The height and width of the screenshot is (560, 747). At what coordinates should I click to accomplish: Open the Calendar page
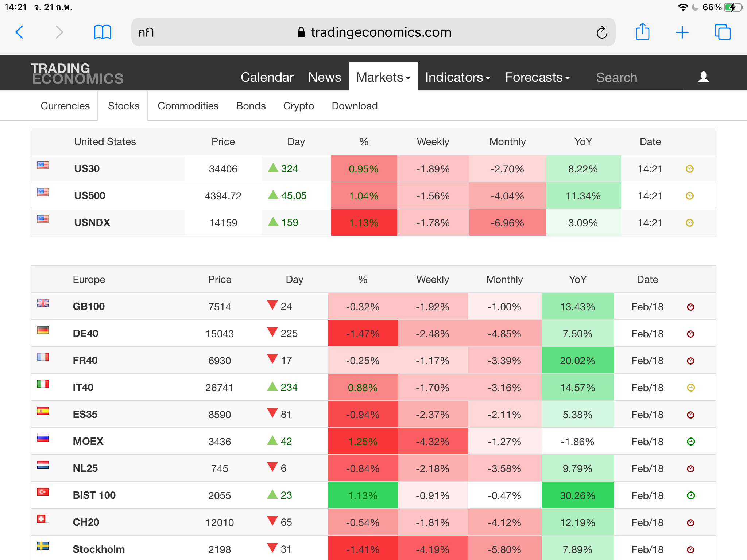coord(267,77)
